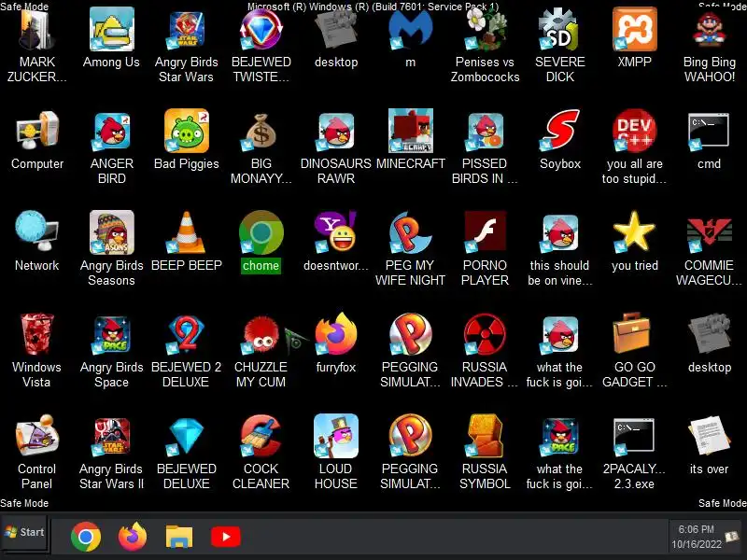Open the BEJEWED TWISTE shortcut icon
Image resolution: width=747 pixels, height=560 pixels.
[261, 30]
